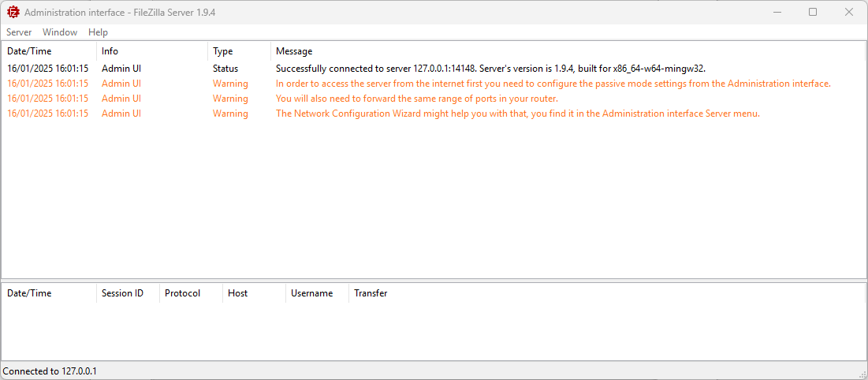This screenshot has height=380, width=868.
Task: Click the Transfer column header
Action: [371, 293]
